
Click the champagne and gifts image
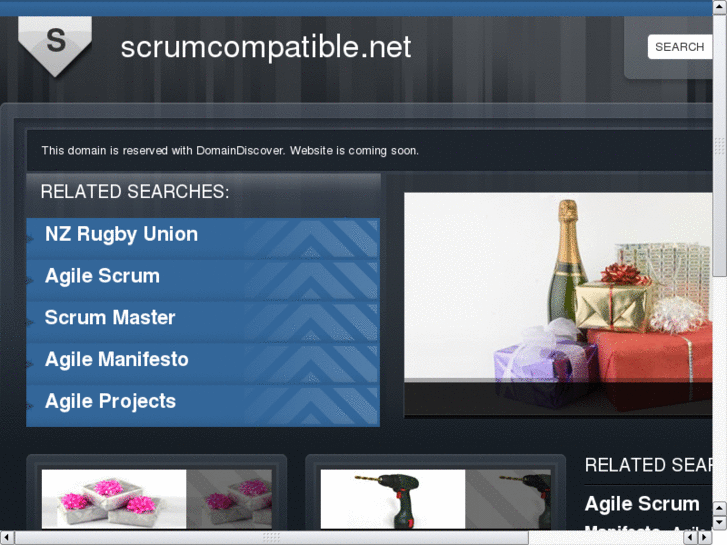point(558,304)
